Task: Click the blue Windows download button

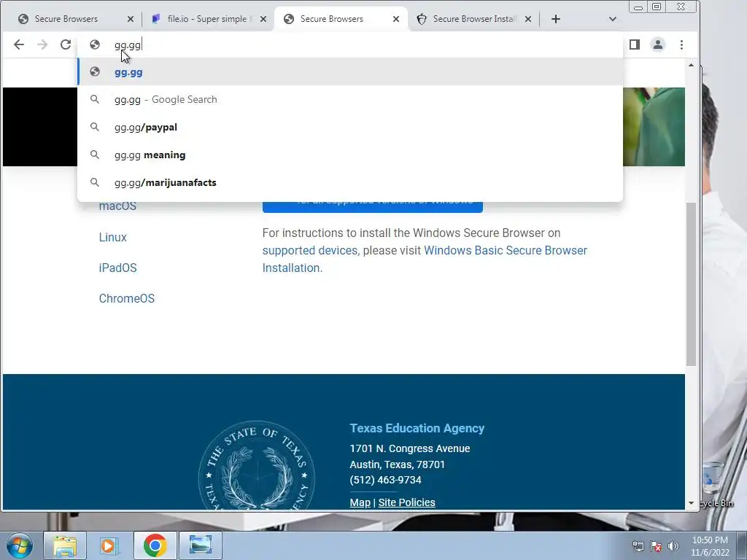Action: coord(373,207)
